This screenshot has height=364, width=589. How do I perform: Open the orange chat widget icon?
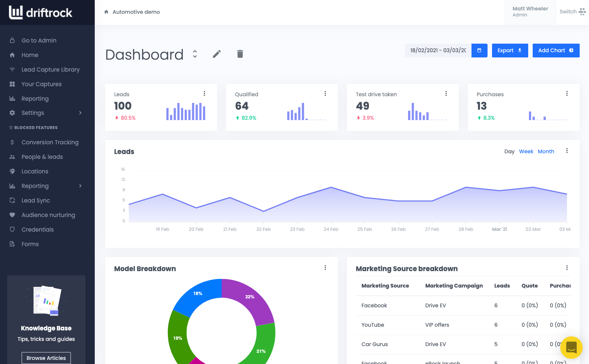coord(571,348)
